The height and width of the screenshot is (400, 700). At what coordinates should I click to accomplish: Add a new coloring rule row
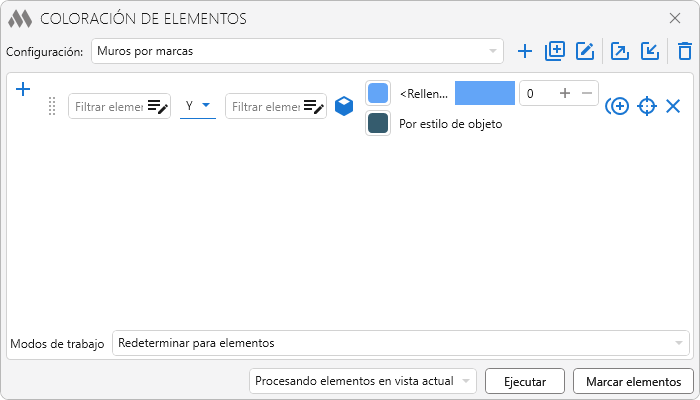tap(24, 90)
